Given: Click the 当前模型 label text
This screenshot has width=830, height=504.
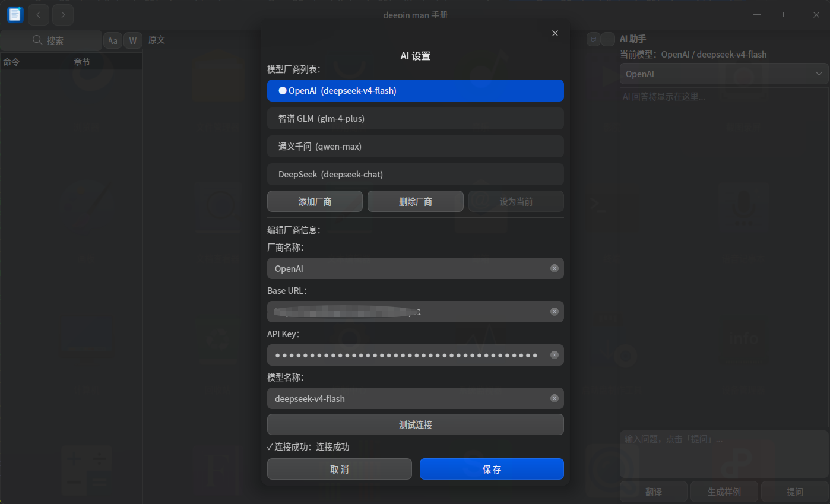Looking at the screenshot, I should point(693,55).
